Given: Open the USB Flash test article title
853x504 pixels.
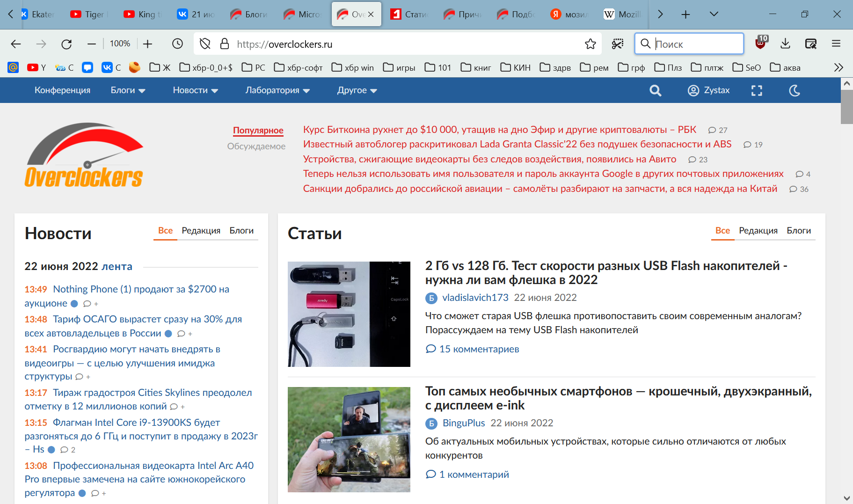Looking at the screenshot, I should pos(606,272).
